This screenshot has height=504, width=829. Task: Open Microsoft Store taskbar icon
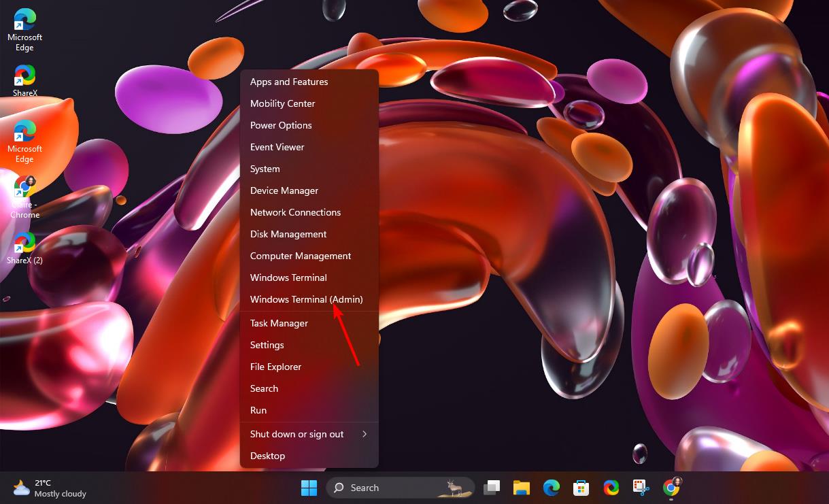click(581, 488)
